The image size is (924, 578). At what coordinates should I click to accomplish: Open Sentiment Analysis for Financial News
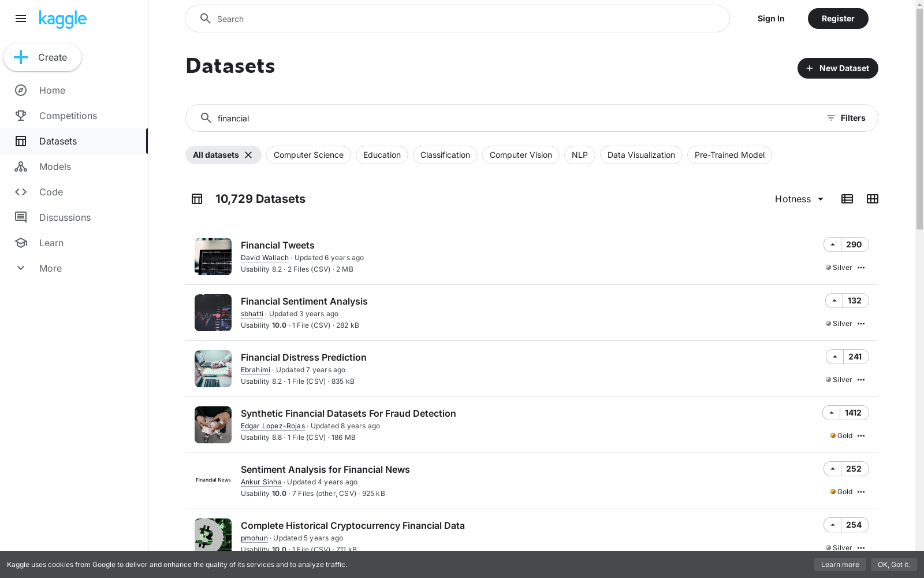[325, 469]
